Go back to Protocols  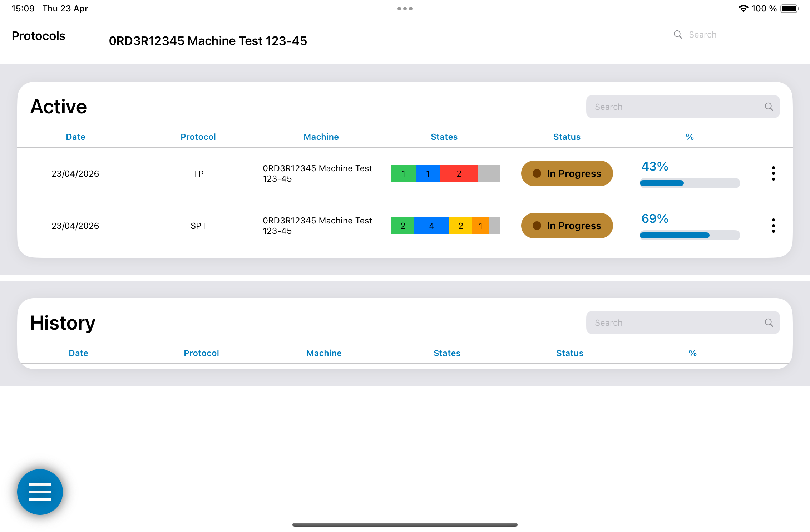[38, 36]
